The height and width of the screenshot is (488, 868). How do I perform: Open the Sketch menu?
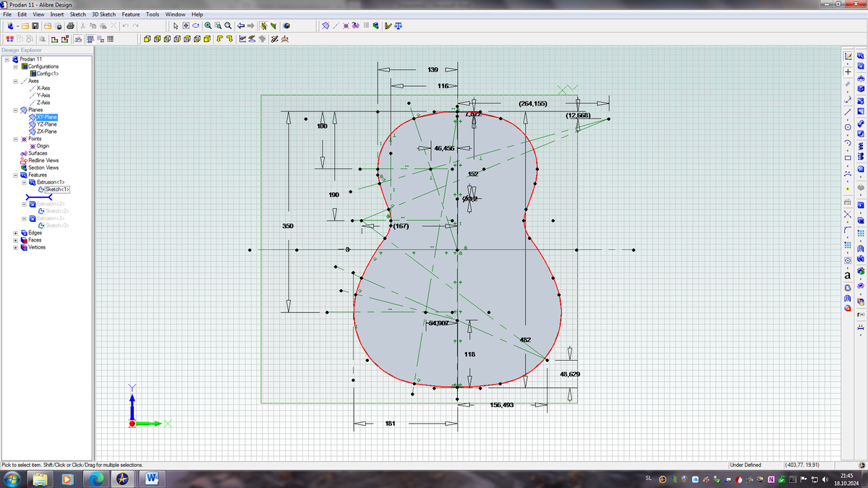pos(77,14)
